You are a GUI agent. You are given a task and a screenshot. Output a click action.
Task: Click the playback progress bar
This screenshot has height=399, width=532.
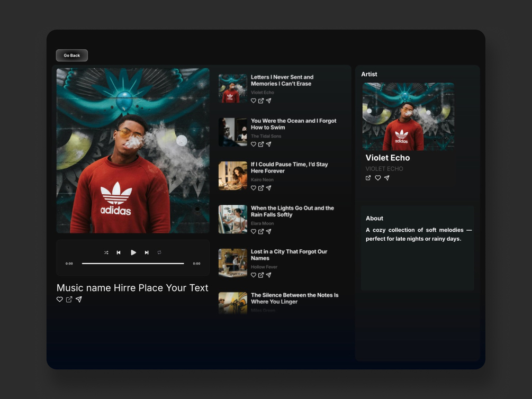pos(133,264)
